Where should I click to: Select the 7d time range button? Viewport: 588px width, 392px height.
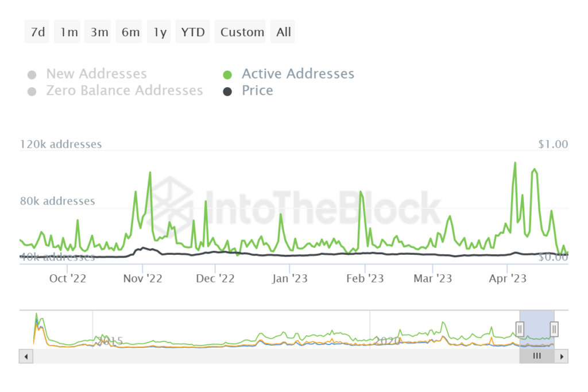[x=37, y=32]
